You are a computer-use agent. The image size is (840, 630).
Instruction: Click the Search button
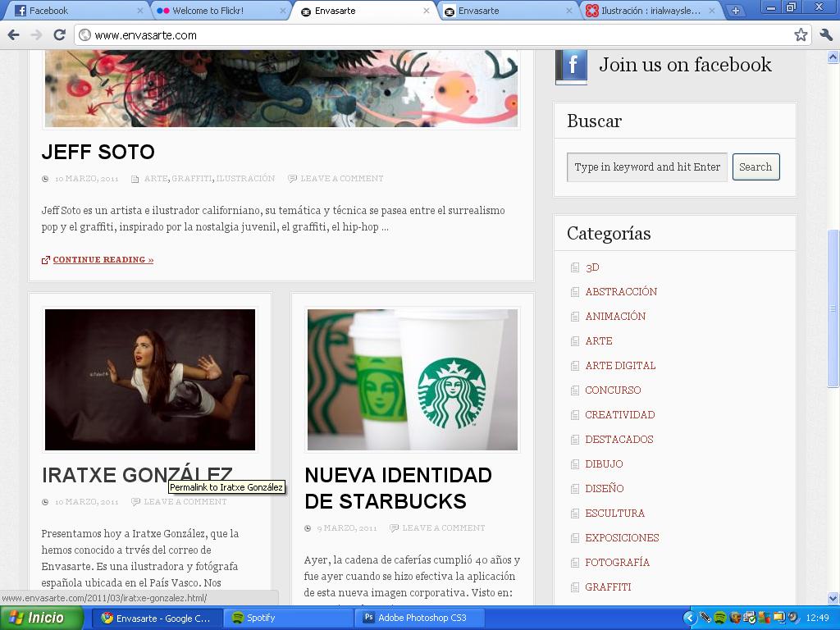pyautogui.click(x=756, y=167)
